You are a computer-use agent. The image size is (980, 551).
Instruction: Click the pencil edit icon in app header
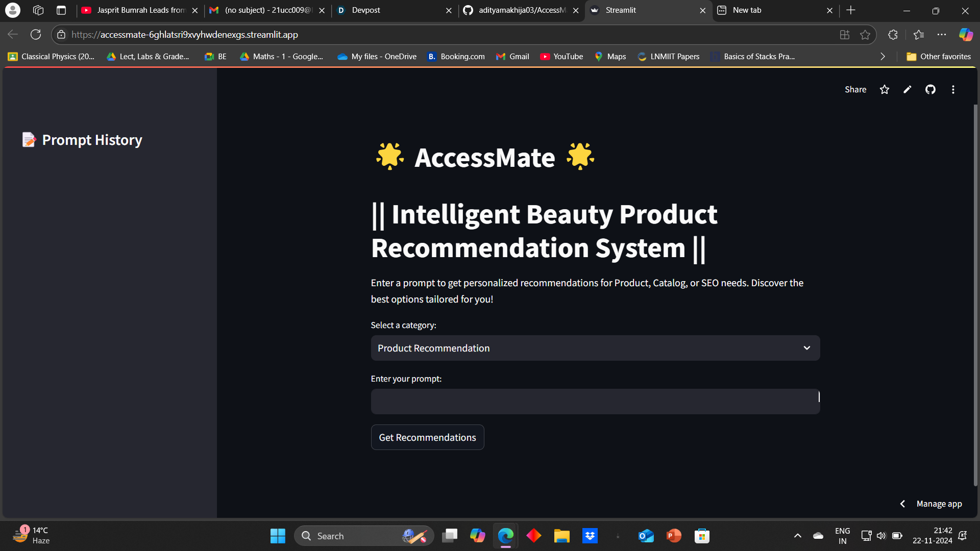[908, 90]
